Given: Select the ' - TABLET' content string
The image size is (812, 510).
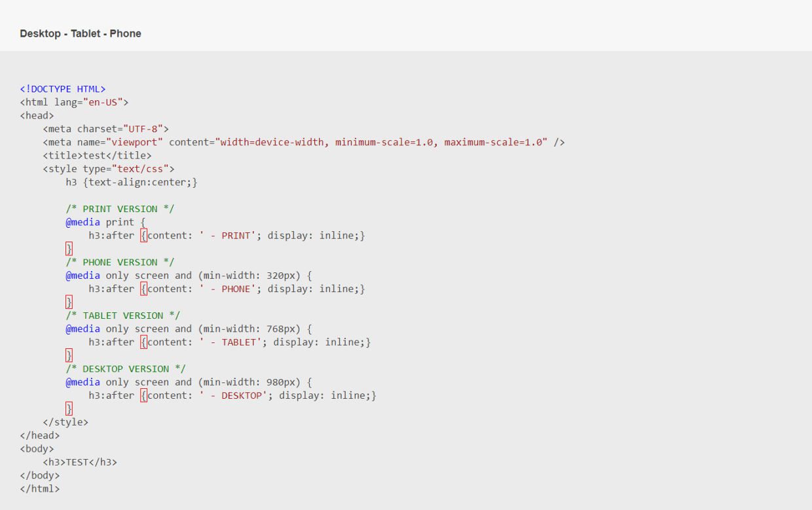Looking at the screenshot, I should [x=229, y=342].
